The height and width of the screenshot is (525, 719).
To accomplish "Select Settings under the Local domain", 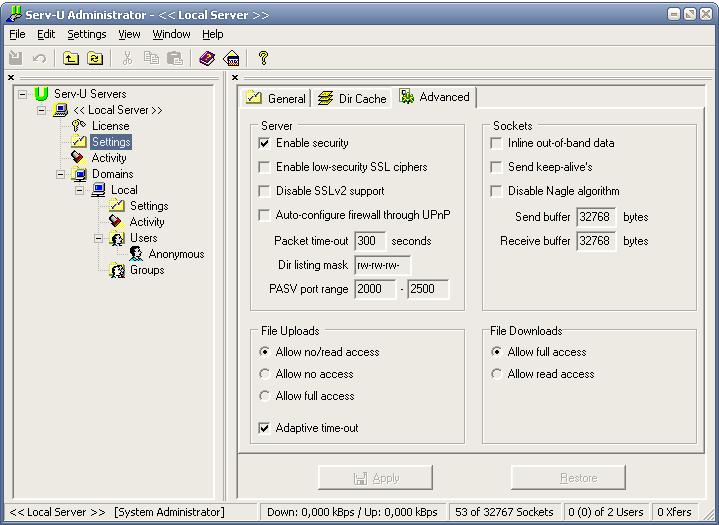I will click(149, 206).
